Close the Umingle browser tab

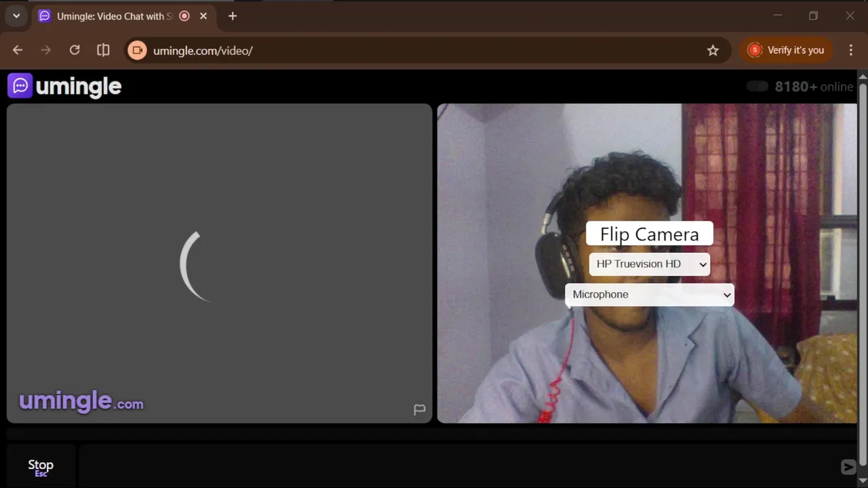click(x=203, y=16)
